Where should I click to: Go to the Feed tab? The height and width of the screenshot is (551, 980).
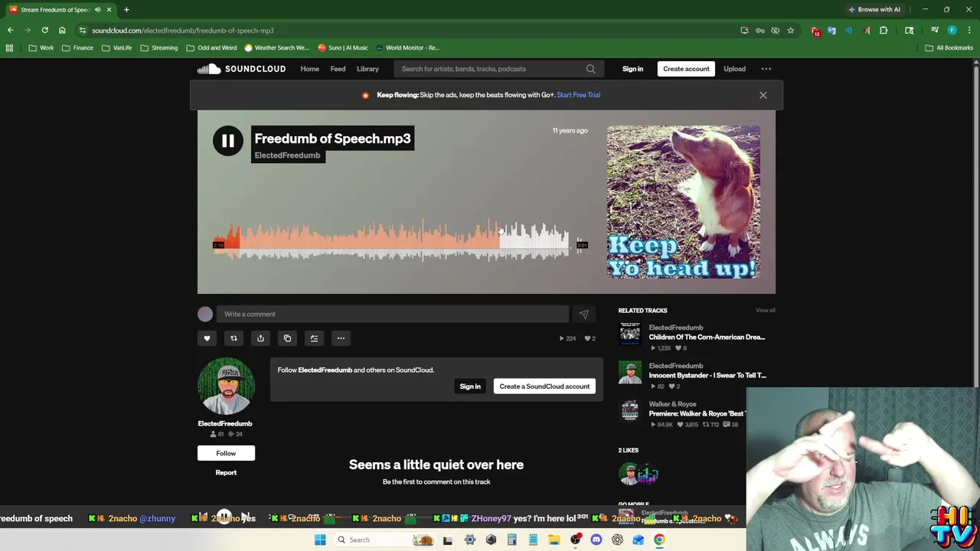pyautogui.click(x=338, y=69)
